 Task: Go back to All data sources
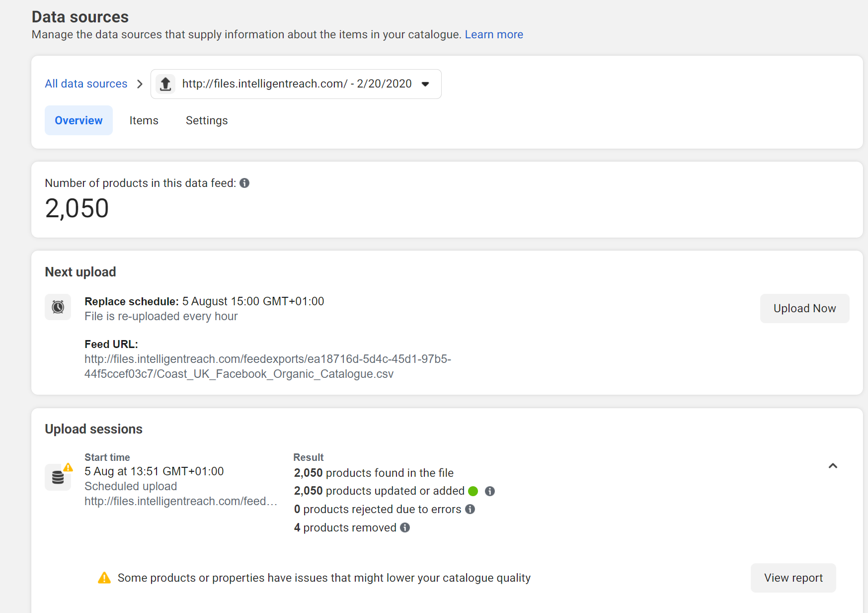86,84
